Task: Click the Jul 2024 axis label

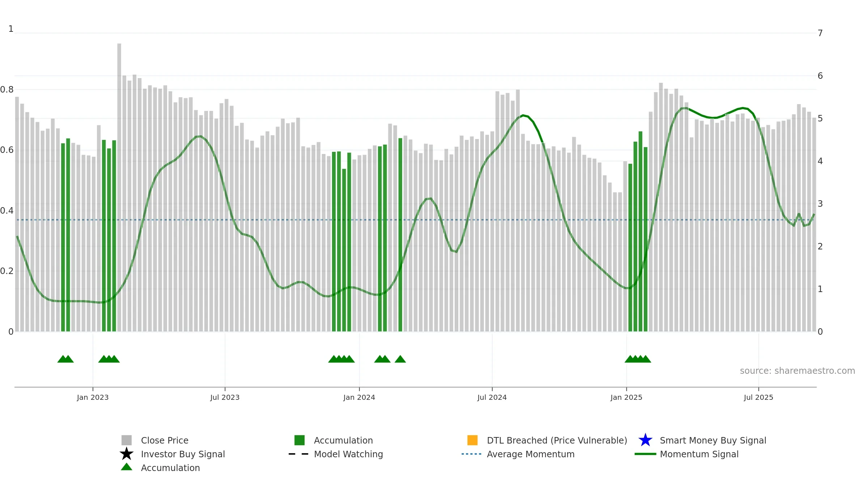Action: 492,398
